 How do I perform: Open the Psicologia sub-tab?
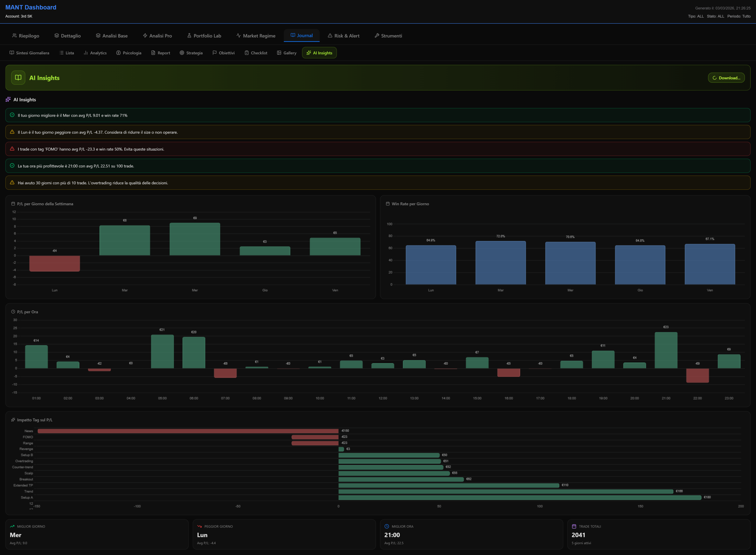point(129,53)
